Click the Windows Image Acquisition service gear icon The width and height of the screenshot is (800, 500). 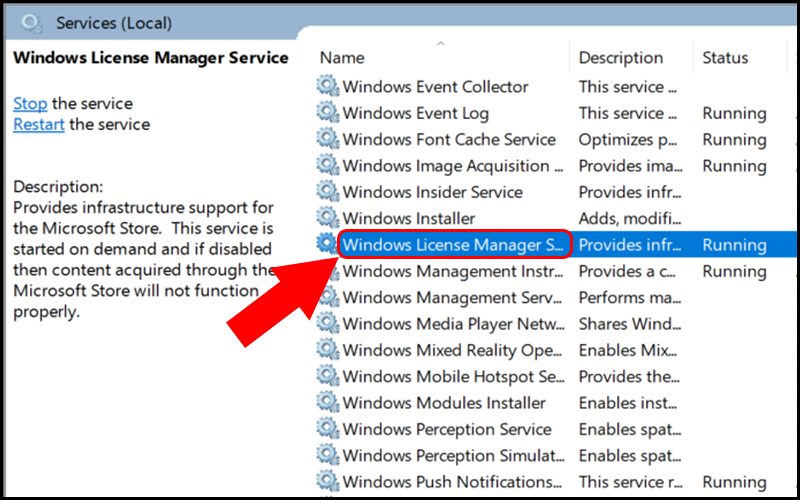(328, 166)
